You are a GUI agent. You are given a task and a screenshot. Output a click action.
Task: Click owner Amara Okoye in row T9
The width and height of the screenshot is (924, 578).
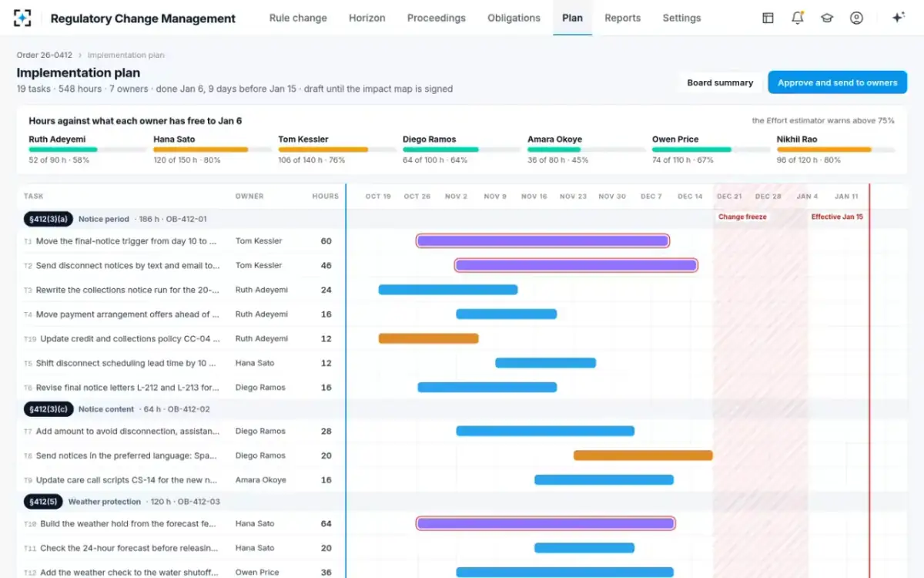[x=260, y=480]
